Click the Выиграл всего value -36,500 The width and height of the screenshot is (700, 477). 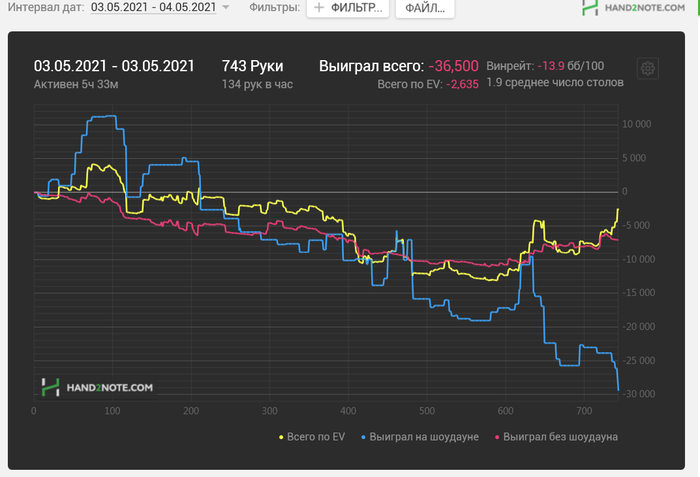[453, 66]
